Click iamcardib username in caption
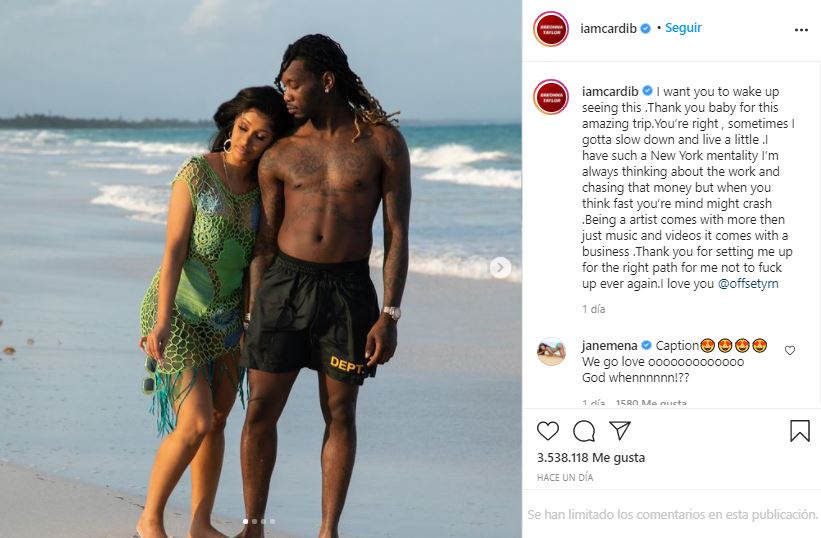This screenshot has width=821, height=538. click(x=610, y=91)
